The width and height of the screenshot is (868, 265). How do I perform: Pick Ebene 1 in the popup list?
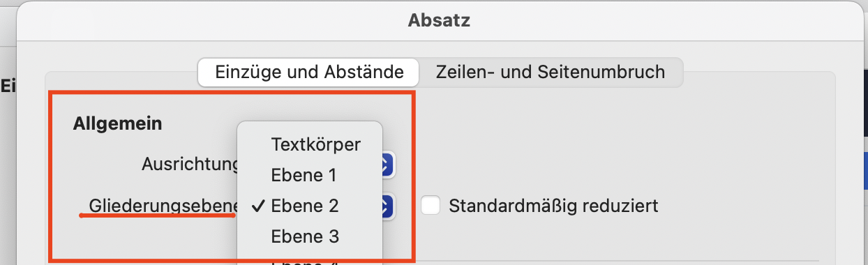tap(304, 175)
